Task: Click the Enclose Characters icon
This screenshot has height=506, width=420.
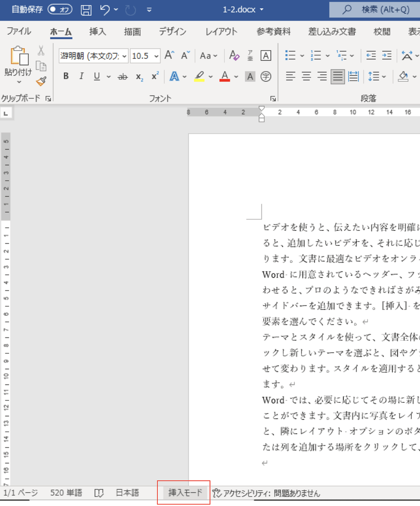Action: tap(266, 77)
